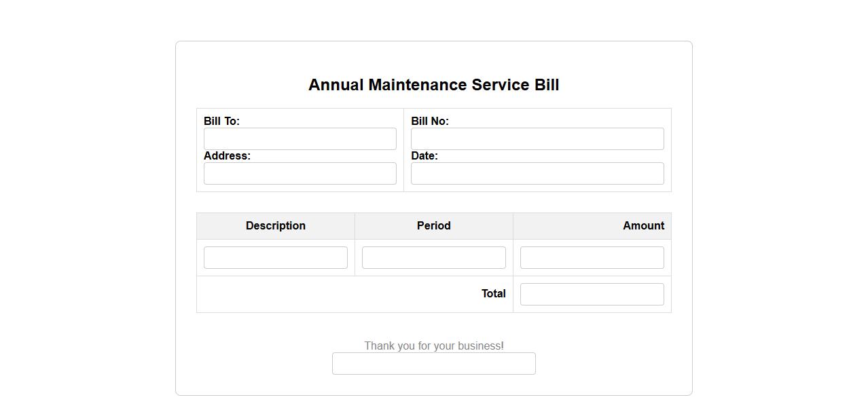
Task: Focus the input under the Amount column
Action: click(592, 257)
